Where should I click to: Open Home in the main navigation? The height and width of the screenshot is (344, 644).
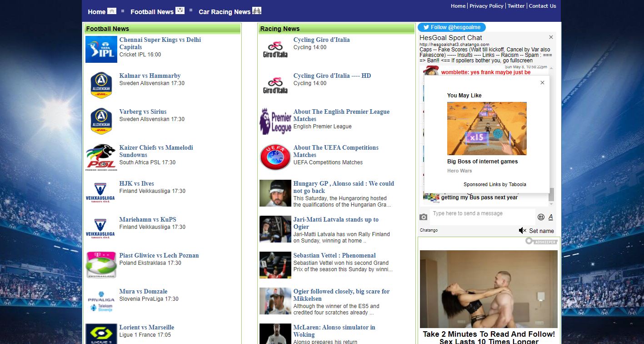tap(97, 12)
